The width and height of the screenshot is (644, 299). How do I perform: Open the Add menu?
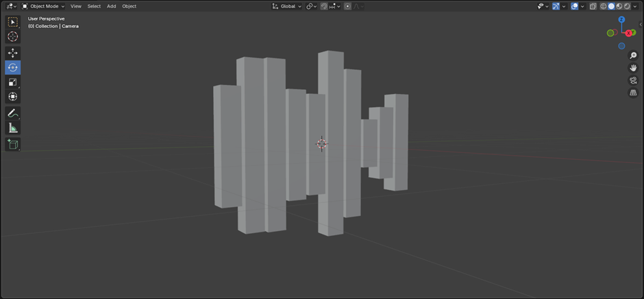111,6
